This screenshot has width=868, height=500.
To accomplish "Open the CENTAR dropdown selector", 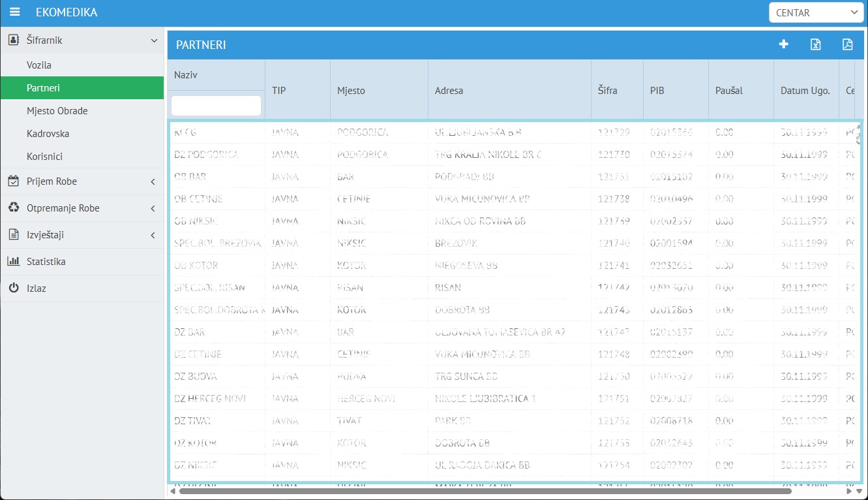I will [816, 12].
